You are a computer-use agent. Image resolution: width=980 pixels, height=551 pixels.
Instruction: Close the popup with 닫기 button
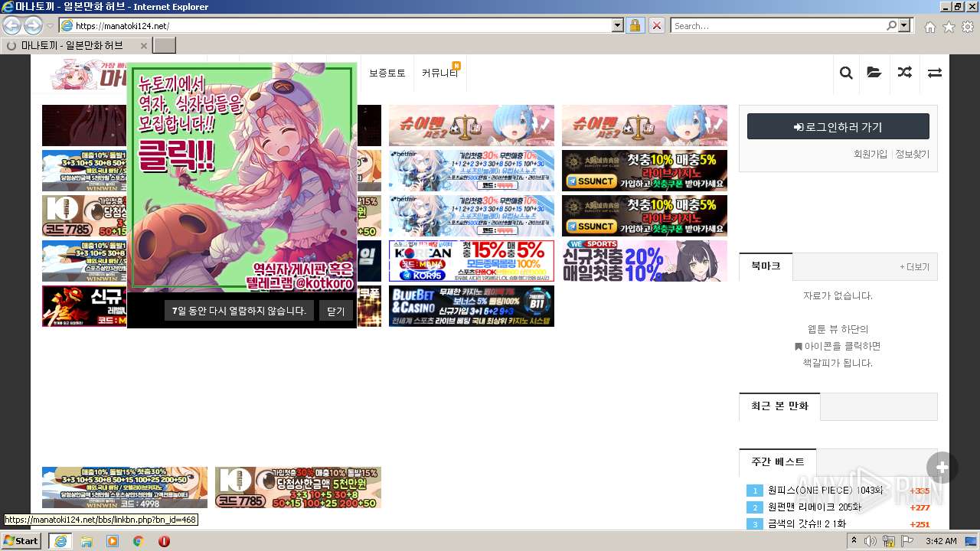coord(336,310)
